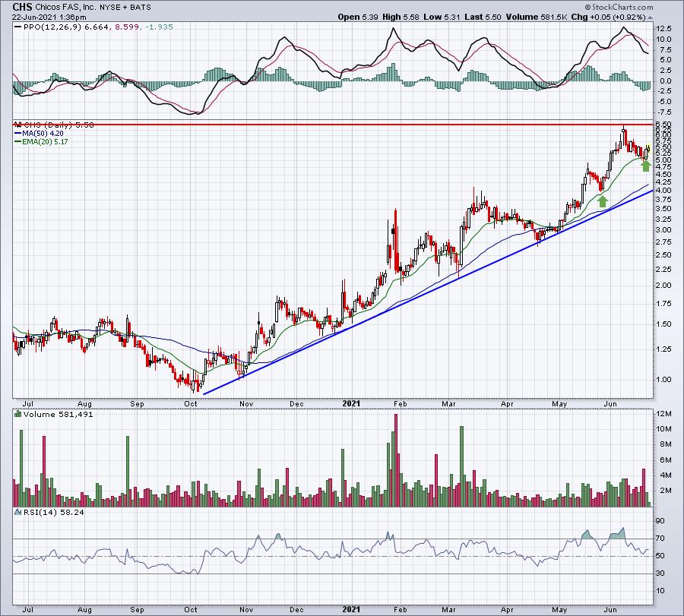This screenshot has width=684, height=616.
Task: Click the CHS Daily candlestick legend icon
Action: click(x=18, y=125)
